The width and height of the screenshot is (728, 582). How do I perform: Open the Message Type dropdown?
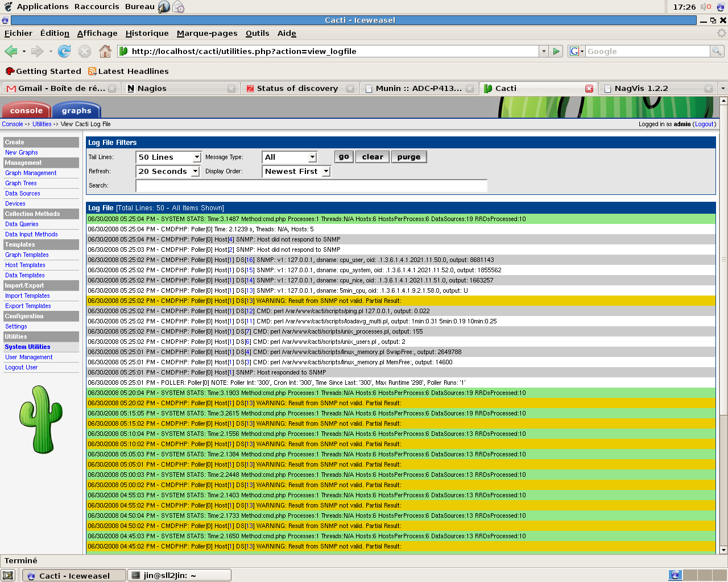coord(289,157)
